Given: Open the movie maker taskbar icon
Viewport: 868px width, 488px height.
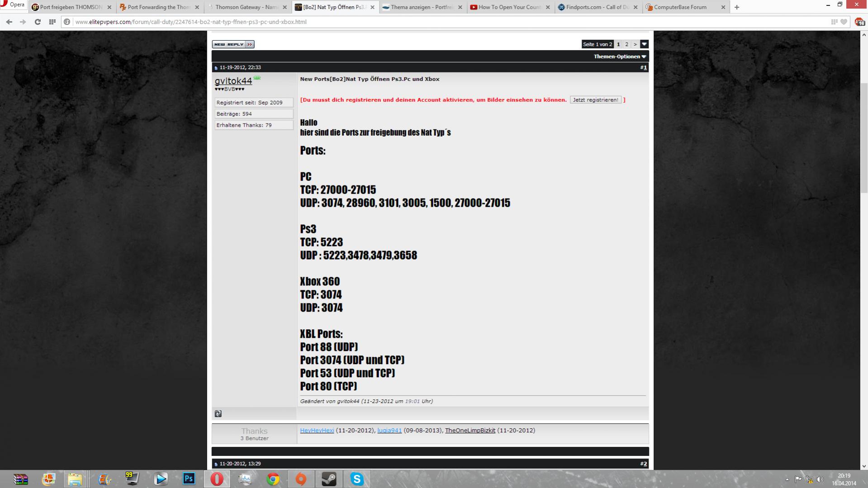Looking at the screenshot, I should point(104,479).
